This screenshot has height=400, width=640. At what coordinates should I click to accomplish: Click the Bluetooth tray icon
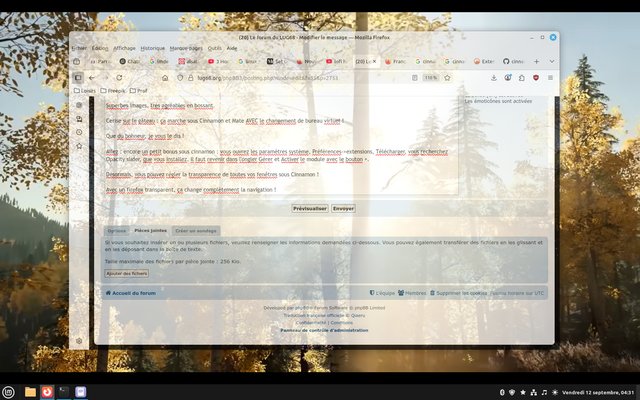501,391
